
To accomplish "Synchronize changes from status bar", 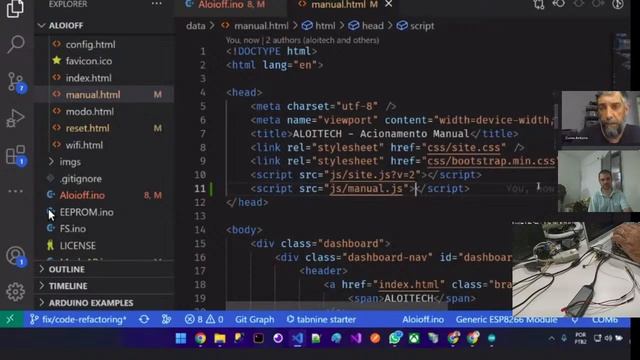I will pyautogui.click(x=144, y=319).
